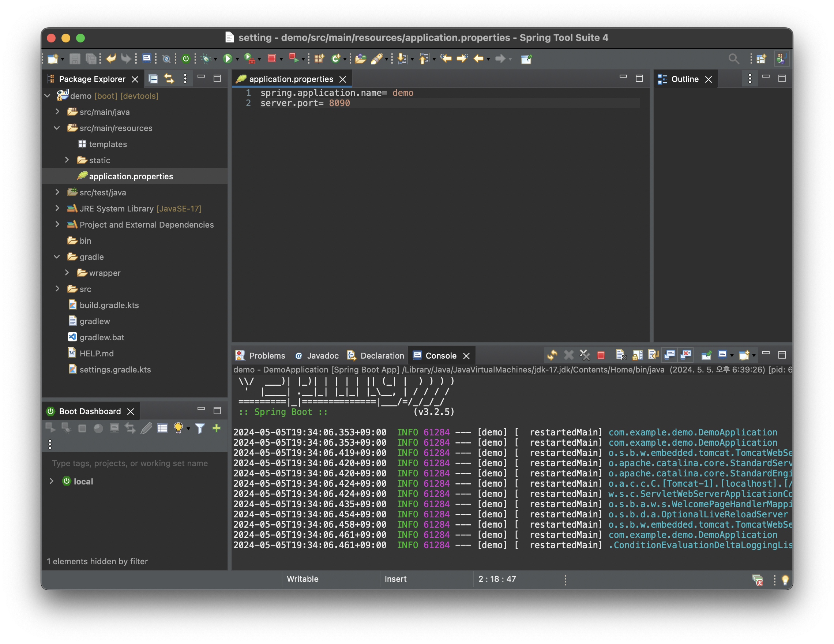Open Package Explorer view menu (three dots)

point(185,79)
